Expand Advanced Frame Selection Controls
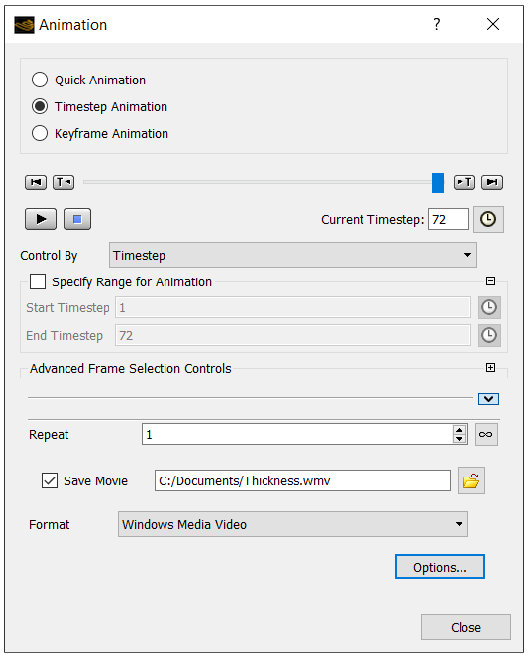Image resolution: width=528 pixels, height=656 pixels. point(490,367)
